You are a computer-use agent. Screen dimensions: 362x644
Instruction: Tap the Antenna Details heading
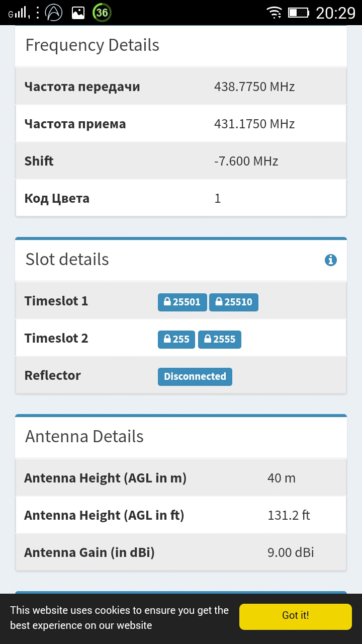(x=84, y=437)
